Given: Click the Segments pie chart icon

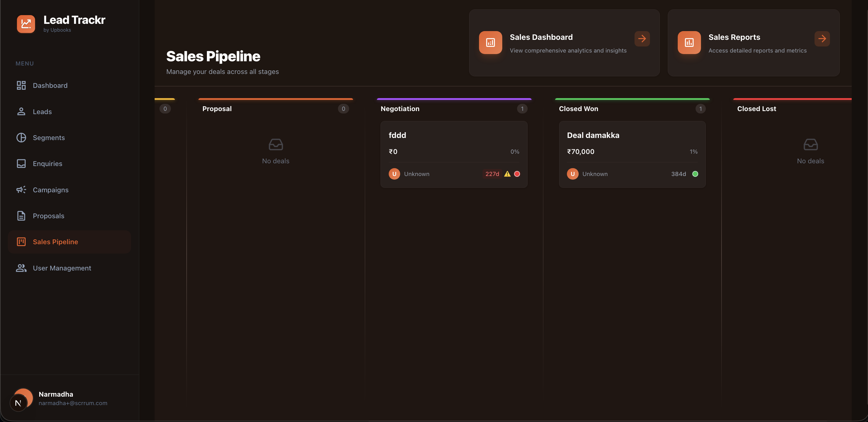Looking at the screenshot, I should point(21,137).
